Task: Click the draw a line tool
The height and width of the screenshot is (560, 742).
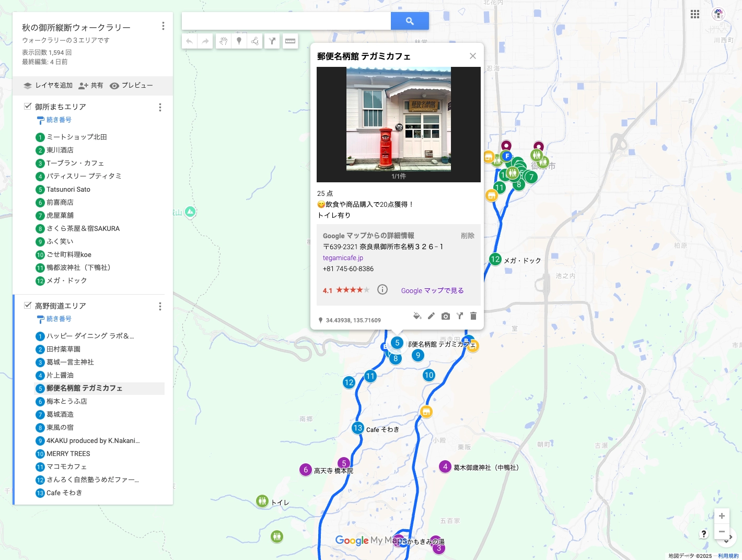Action: pos(255,41)
